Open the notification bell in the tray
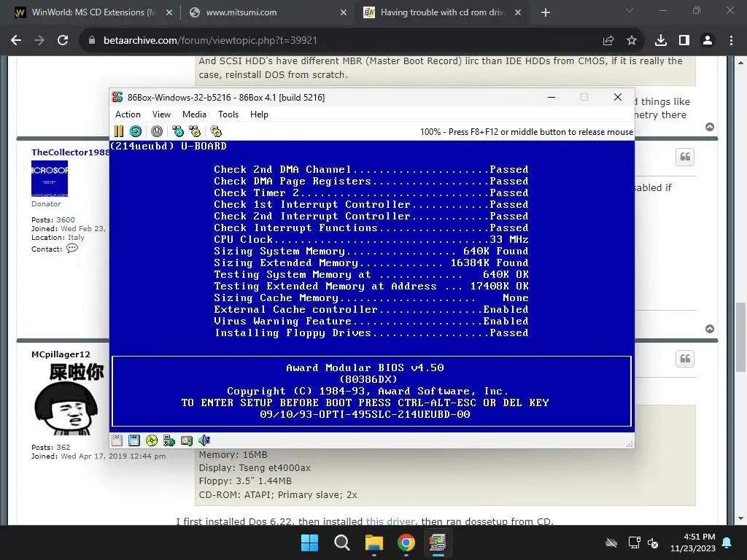The height and width of the screenshot is (560, 747). 727,542
